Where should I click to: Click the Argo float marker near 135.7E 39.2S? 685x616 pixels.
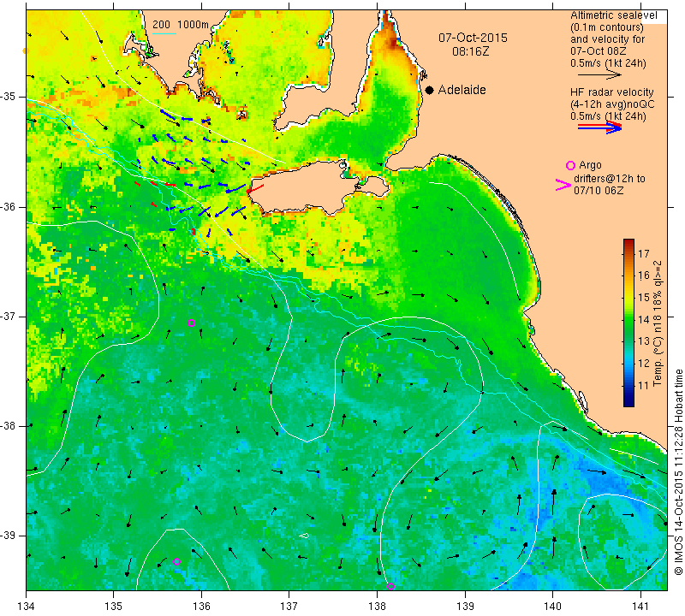176,561
